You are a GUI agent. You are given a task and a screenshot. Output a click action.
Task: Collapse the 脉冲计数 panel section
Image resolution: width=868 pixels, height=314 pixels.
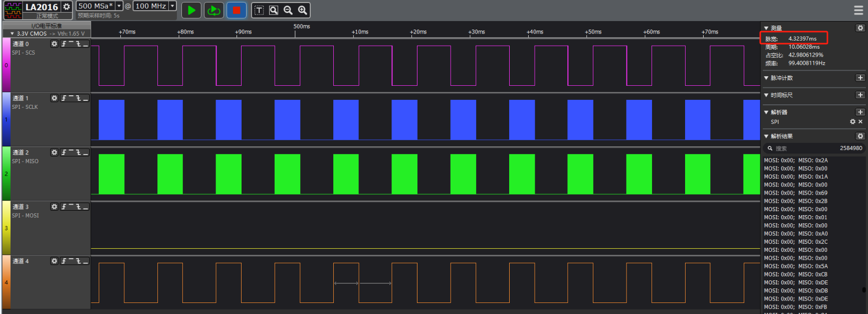(766, 78)
